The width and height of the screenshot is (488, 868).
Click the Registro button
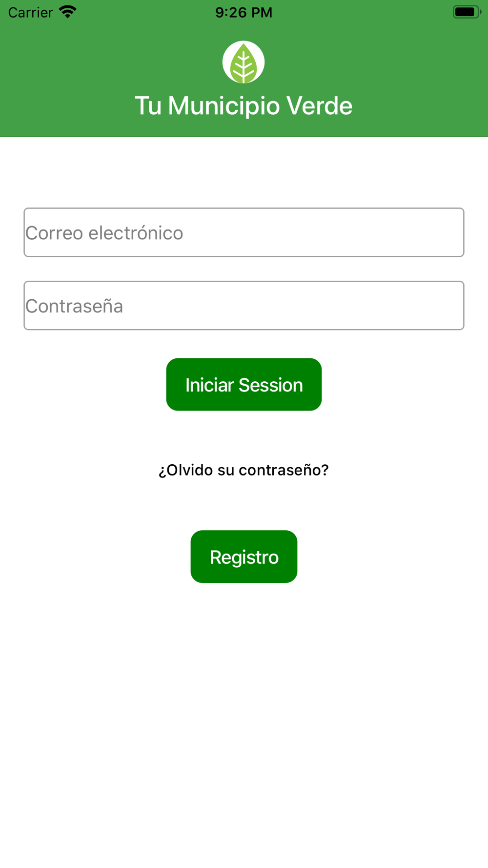pos(244,557)
